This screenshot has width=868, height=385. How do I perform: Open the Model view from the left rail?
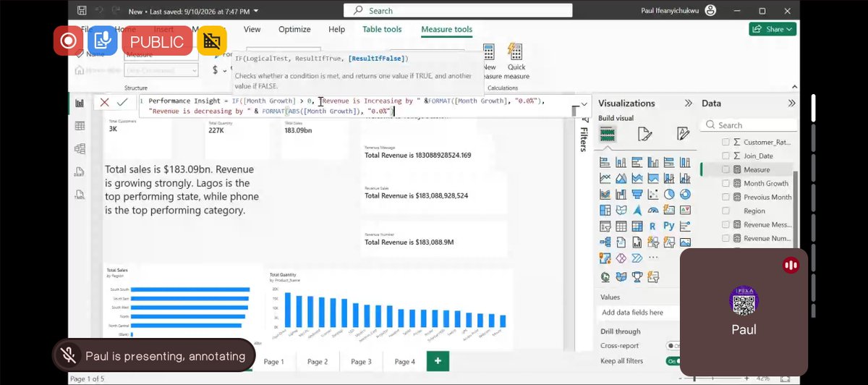point(80,148)
